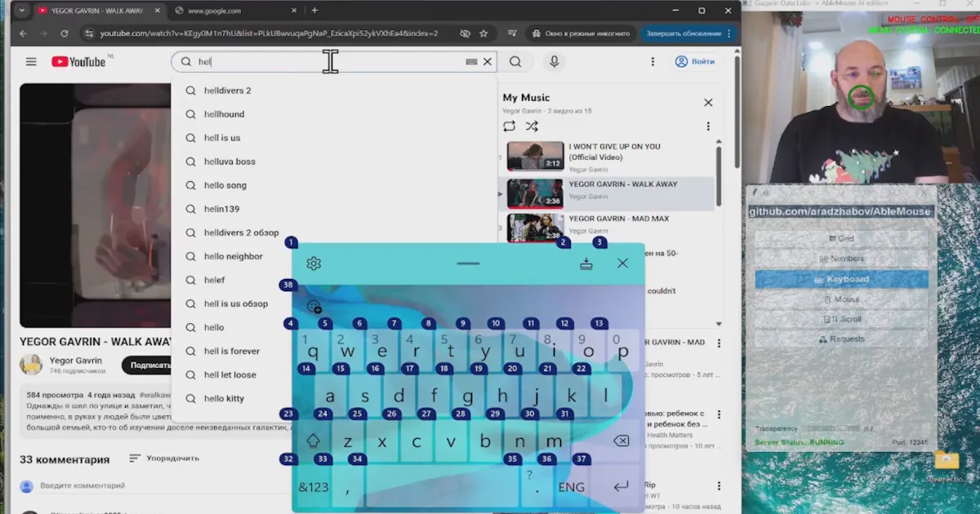Open the incognito window indicator

tap(580, 33)
